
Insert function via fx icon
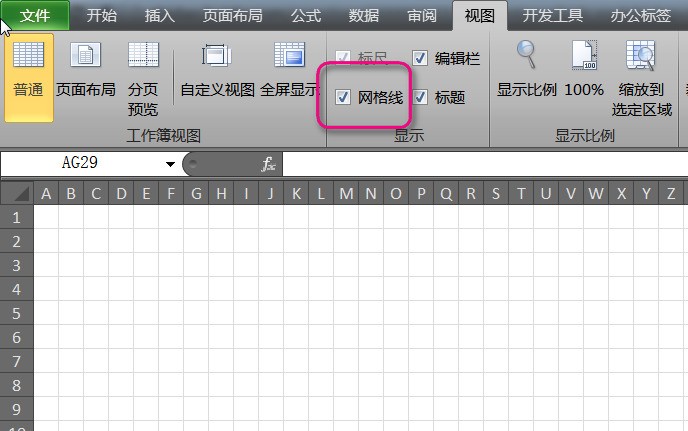(268, 164)
